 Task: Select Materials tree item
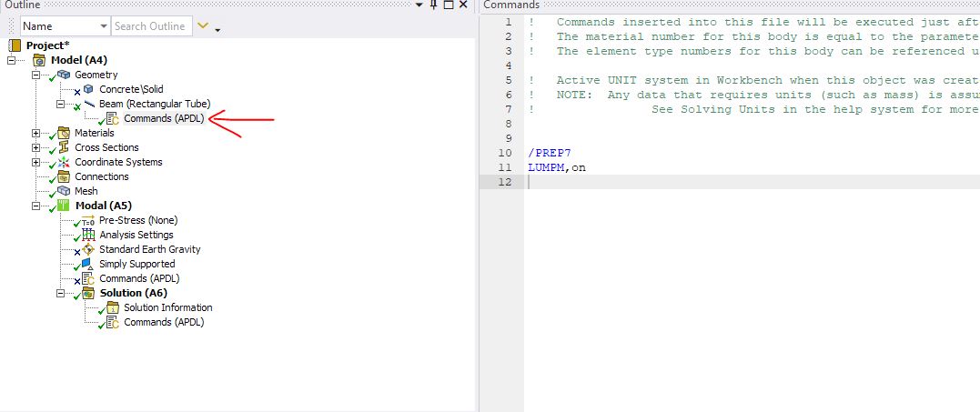95,133
